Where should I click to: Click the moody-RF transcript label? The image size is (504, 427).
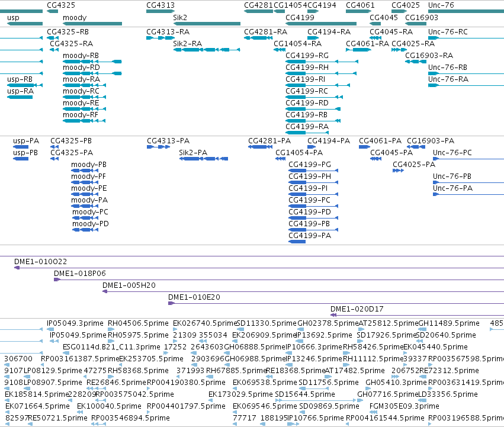(81, 115)
